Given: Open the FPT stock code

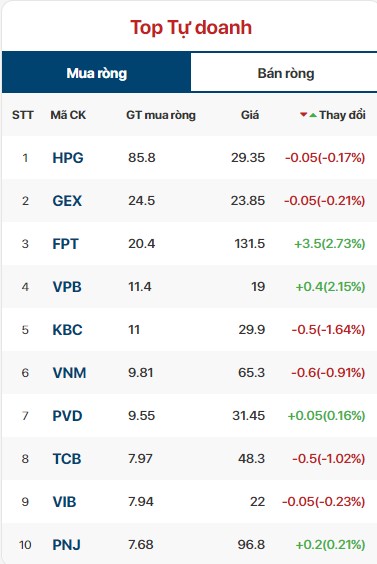Looking at the screenshot, I should coord(65,244).
